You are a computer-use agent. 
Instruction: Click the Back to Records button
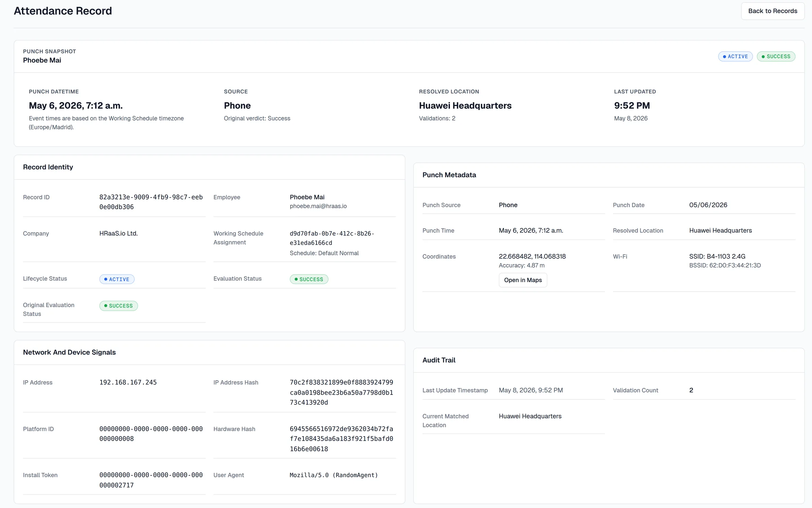(772, 11)
